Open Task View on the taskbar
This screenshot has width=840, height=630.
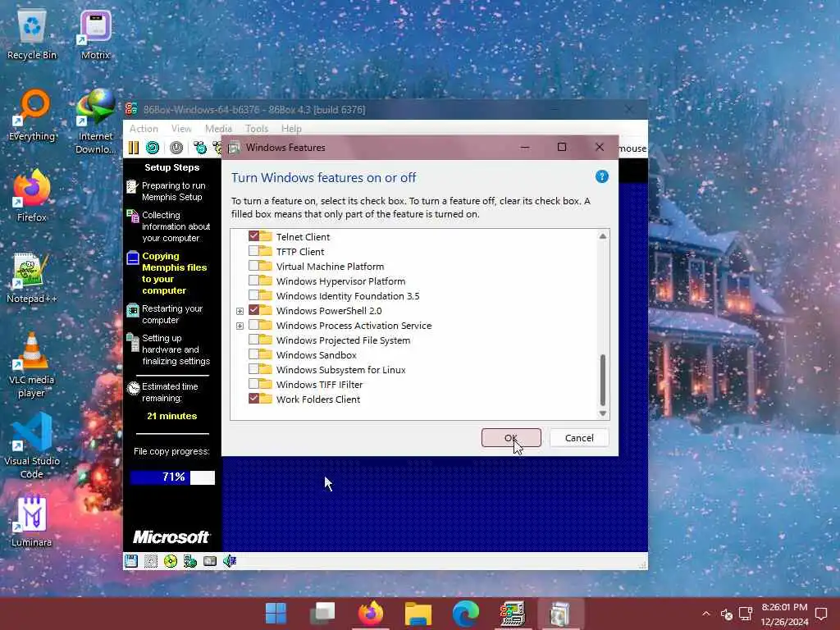click(x=322, y=614)
